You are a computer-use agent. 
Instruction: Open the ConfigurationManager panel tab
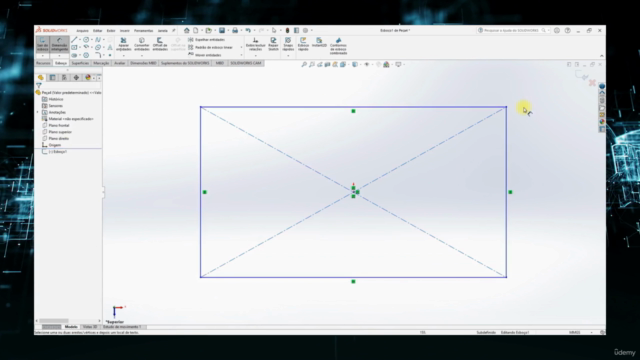click(64, 78)
